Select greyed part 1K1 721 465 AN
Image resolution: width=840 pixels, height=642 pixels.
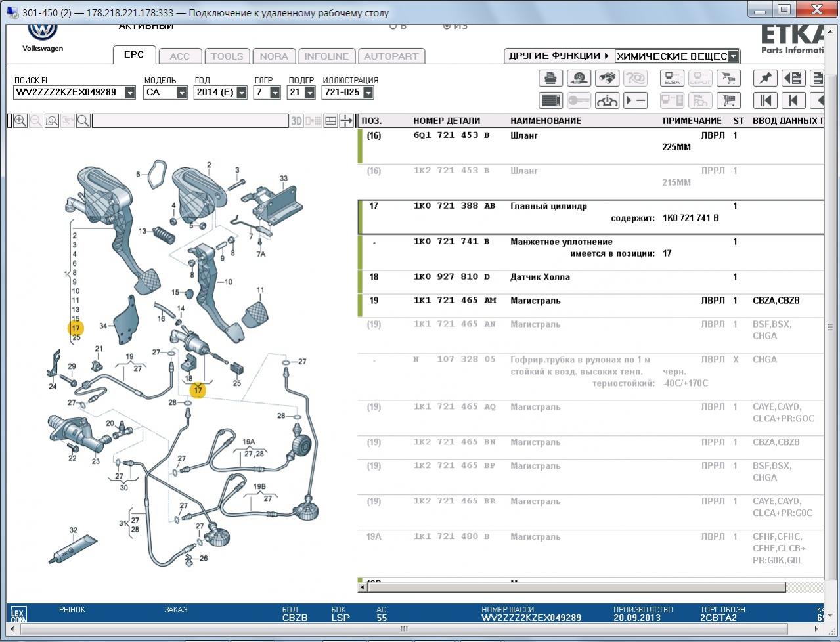(454, 324)
